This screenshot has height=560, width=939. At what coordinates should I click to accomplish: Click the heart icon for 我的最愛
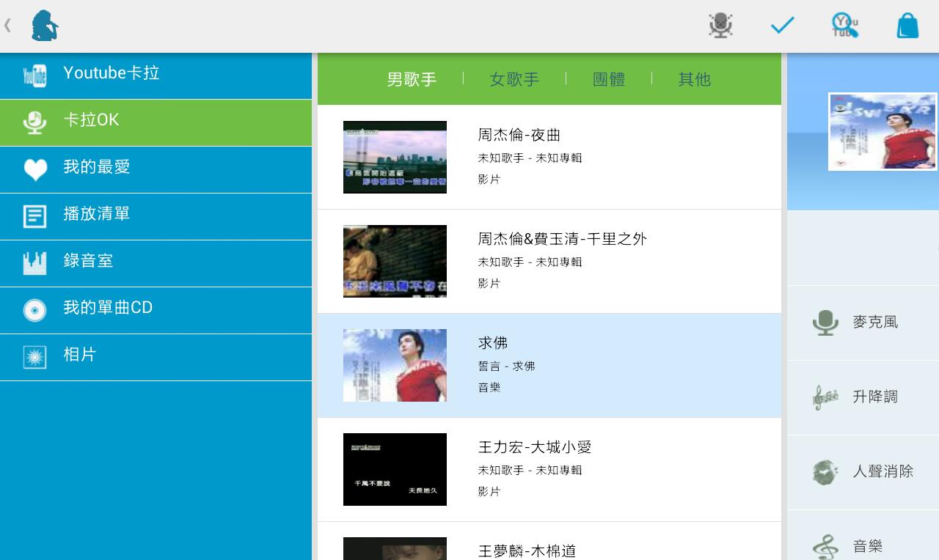click(34, 169)
